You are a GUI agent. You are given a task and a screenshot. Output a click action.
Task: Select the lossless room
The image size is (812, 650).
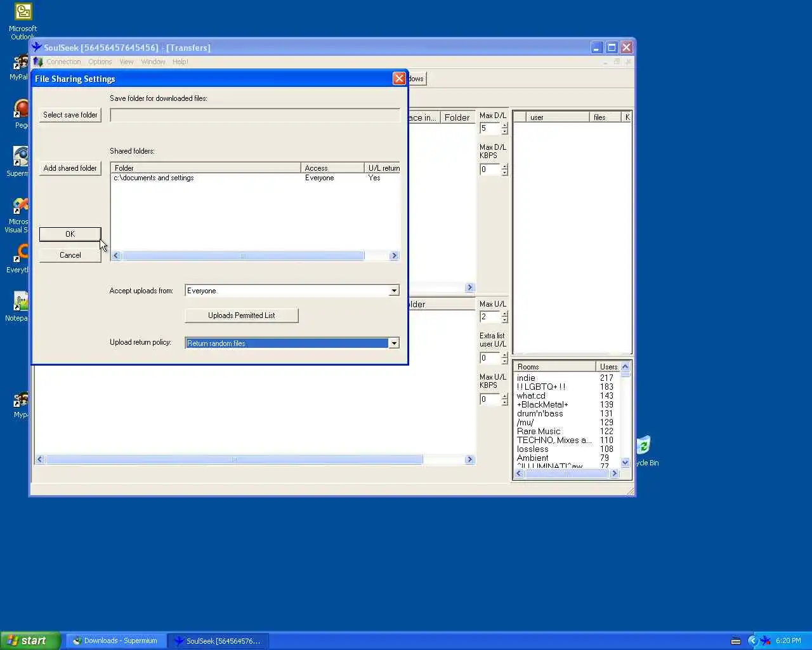pos(533,449)
